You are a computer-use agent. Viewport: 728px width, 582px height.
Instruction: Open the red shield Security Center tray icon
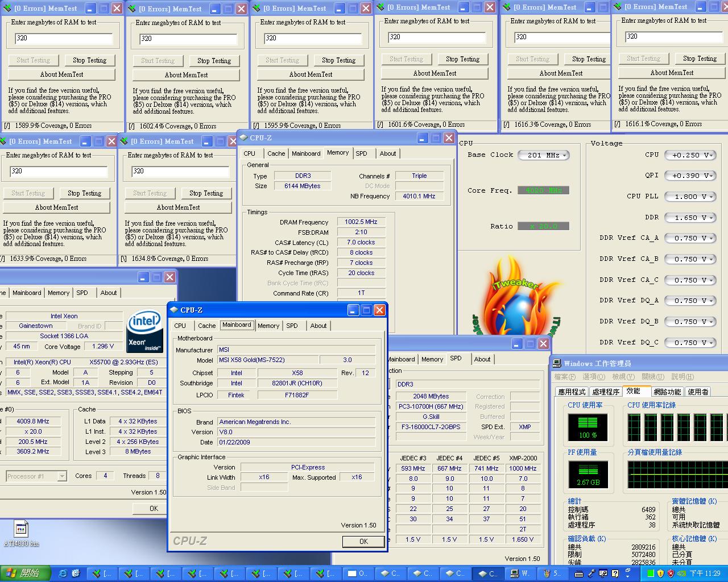point(670,573)
